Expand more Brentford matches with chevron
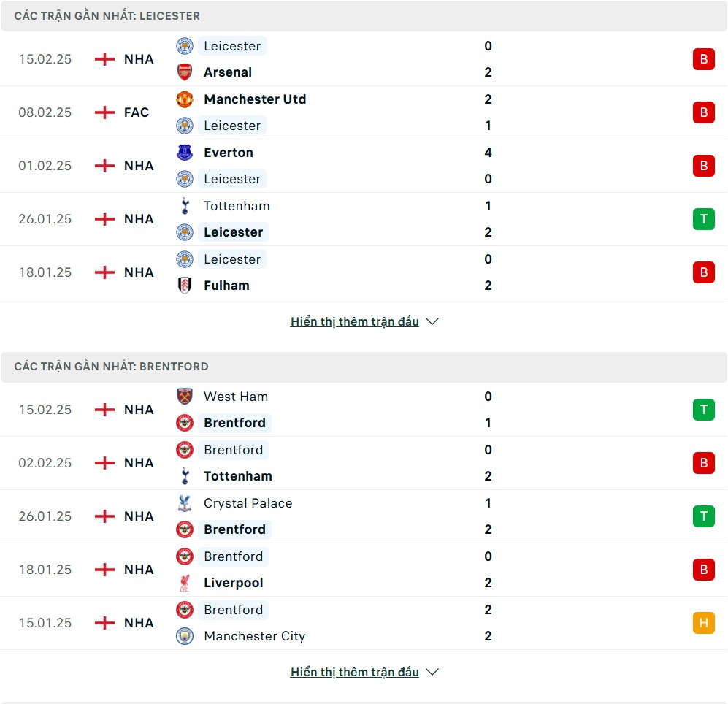 coord(432,672)
